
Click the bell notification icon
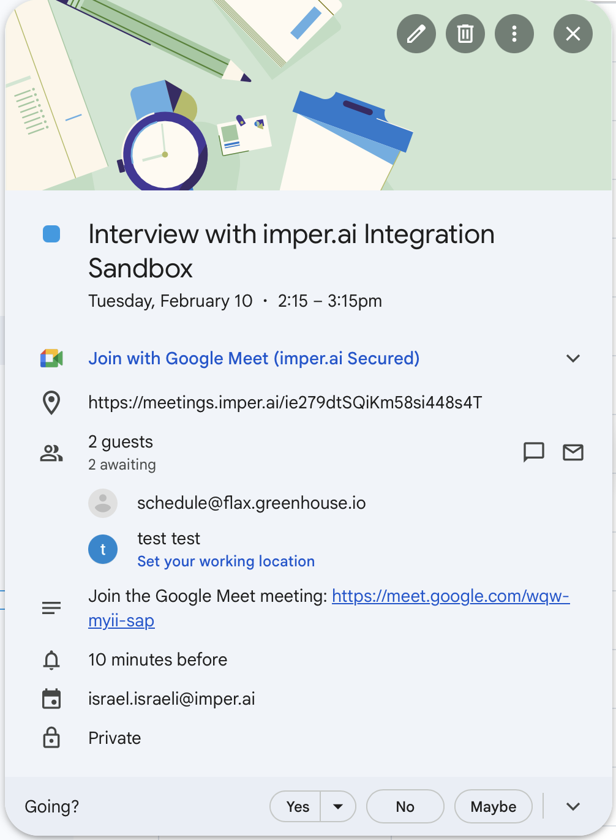[x=51, y=660]
